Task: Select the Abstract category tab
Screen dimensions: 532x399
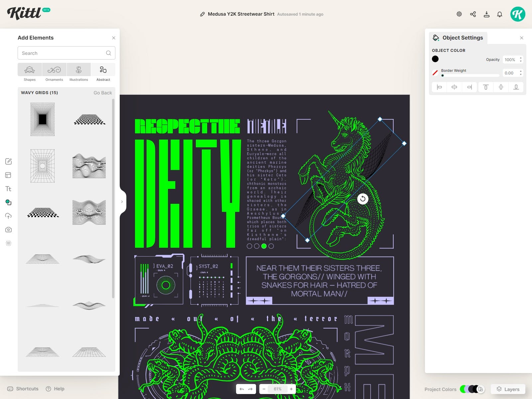Action: (x=103, y=72)
